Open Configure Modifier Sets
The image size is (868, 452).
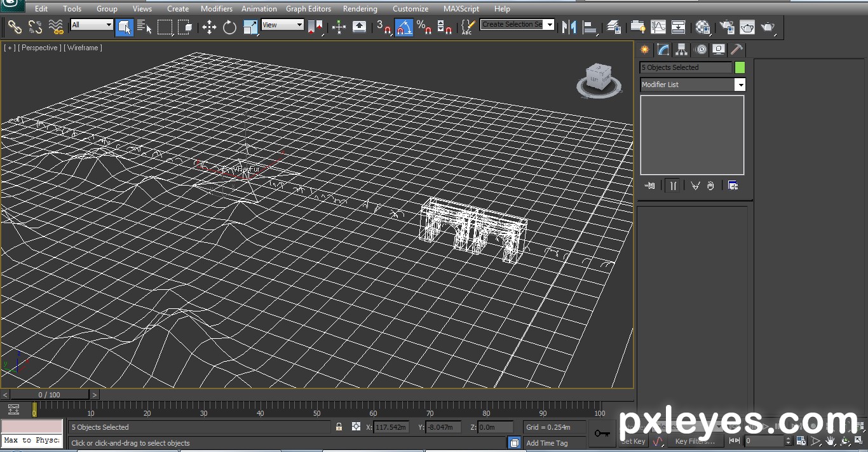click(733, 186)
